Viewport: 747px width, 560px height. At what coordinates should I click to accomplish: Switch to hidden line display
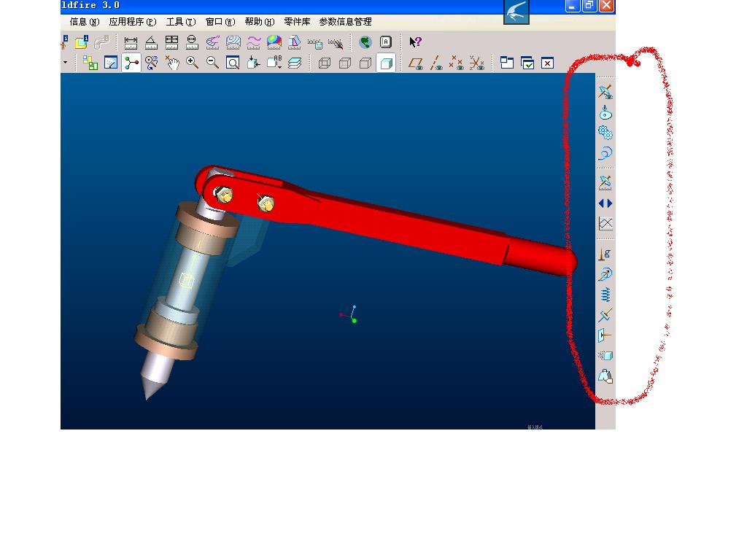click(x=345, y=63)
